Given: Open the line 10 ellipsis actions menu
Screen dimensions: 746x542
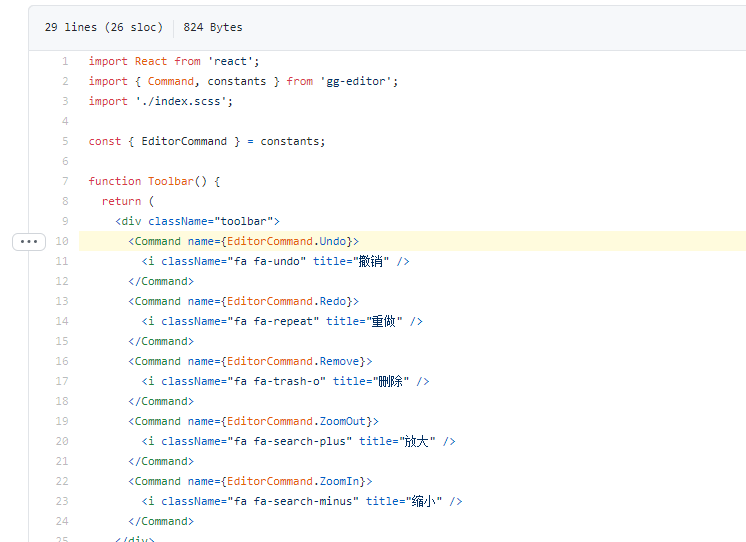Looking at the screenshot, I should coord(28,241).
